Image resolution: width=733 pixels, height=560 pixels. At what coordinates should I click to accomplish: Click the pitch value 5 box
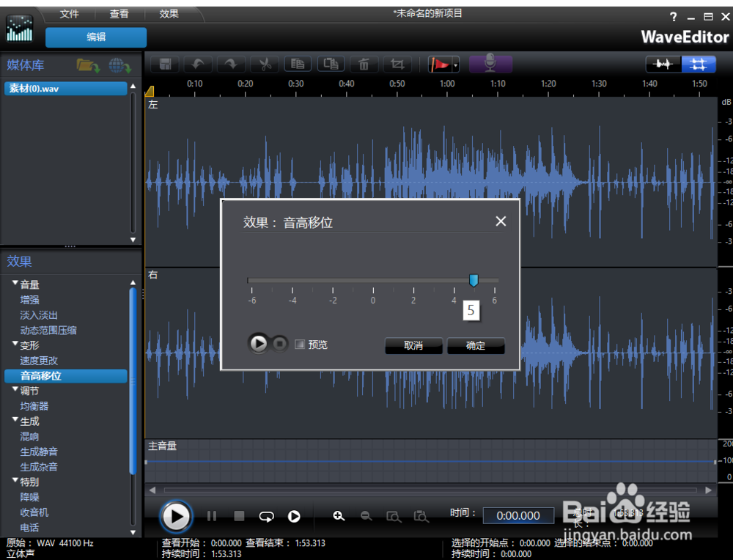click(471, 310)
